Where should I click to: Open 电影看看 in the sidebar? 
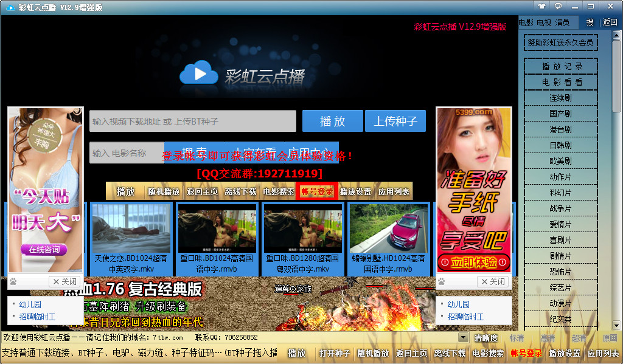click(560, 82)
